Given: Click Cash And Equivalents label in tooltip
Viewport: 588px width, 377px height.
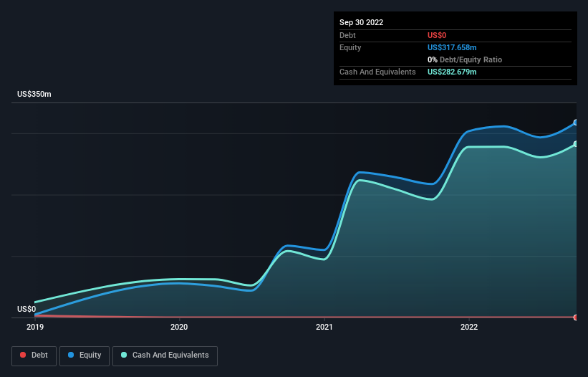Looking at the screenshot, I should [377, 72].
